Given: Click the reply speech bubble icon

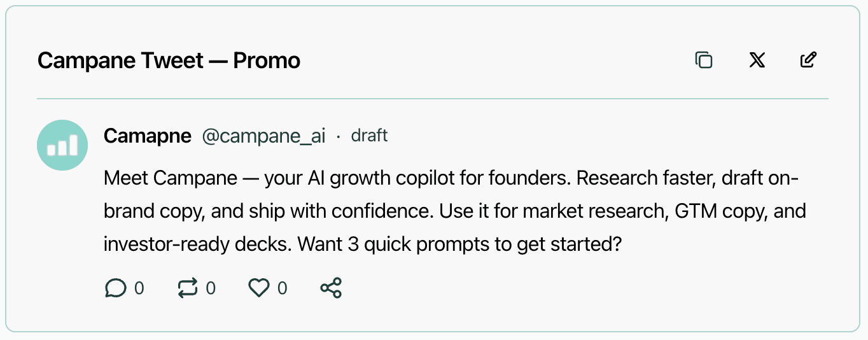Looking at the screenshot, I should pyautogui.click(x=115, y=288).
